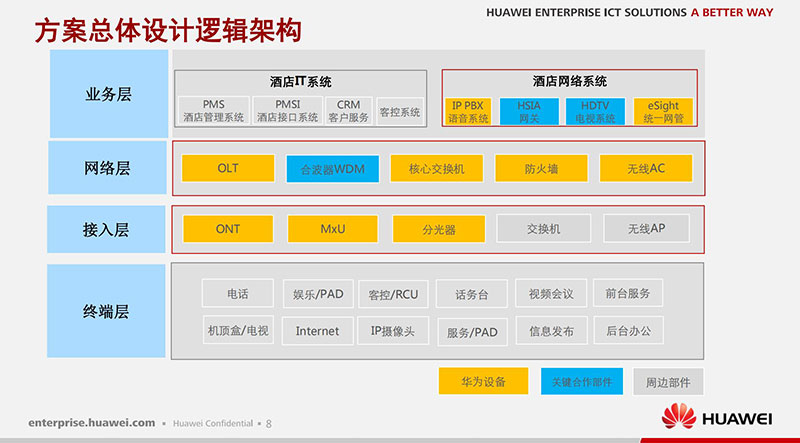The width and height of the screenshot is (800, 443).
Task: Click the 分光器 block
Action: [x=439, y=229]
